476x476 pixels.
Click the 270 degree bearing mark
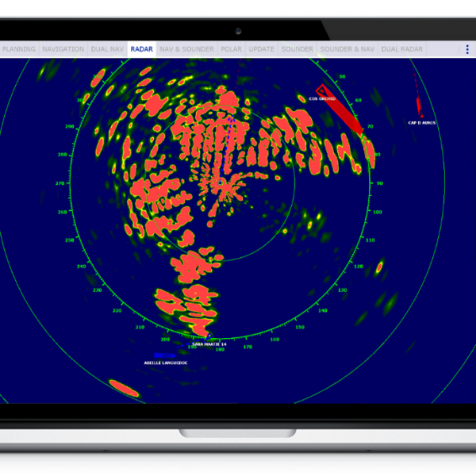[x=59, y=183]
